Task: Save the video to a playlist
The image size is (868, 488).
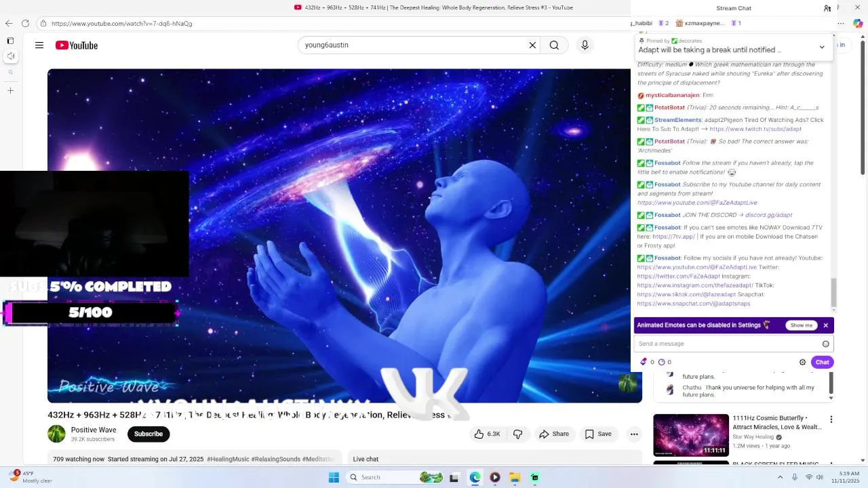Action: pyautogui.click(x=598, y=434)
